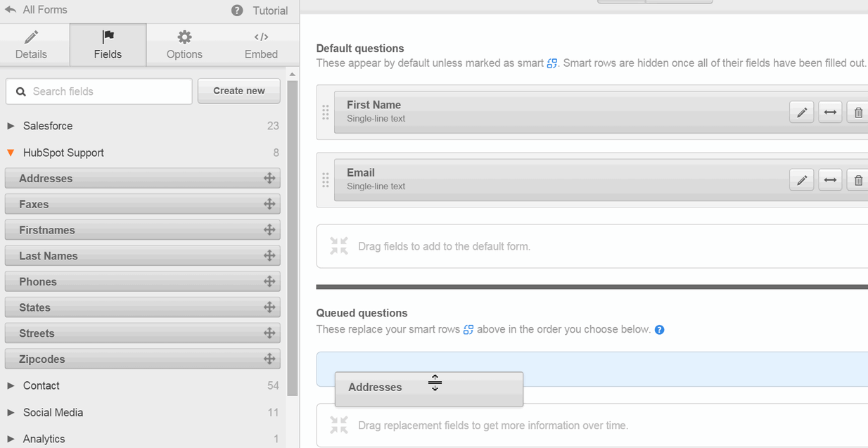
Task: Edit the First Name field with pencil icon
Action: coord(801,111)
